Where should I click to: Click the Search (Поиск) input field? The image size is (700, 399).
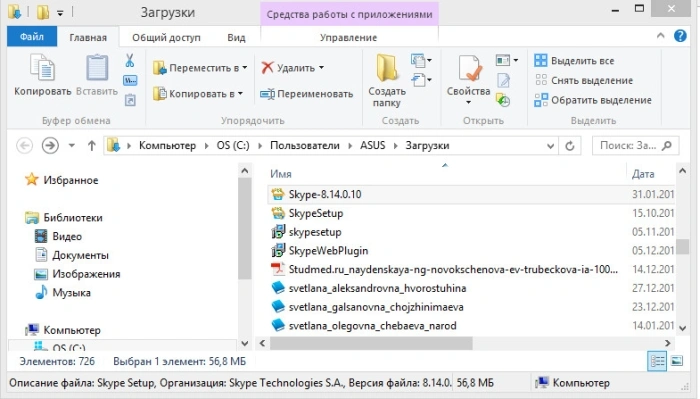635,145
